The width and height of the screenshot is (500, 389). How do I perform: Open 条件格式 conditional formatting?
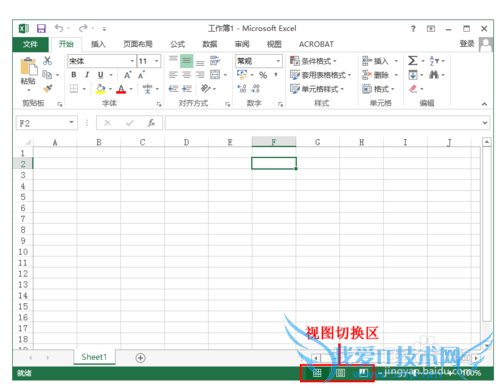tap(313, 61)
